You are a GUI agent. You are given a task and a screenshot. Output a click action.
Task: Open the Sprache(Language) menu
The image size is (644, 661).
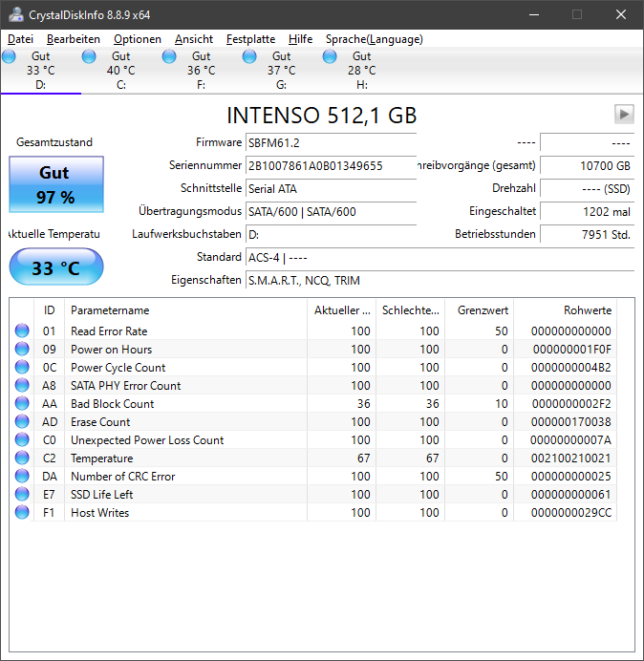[375, 39]
